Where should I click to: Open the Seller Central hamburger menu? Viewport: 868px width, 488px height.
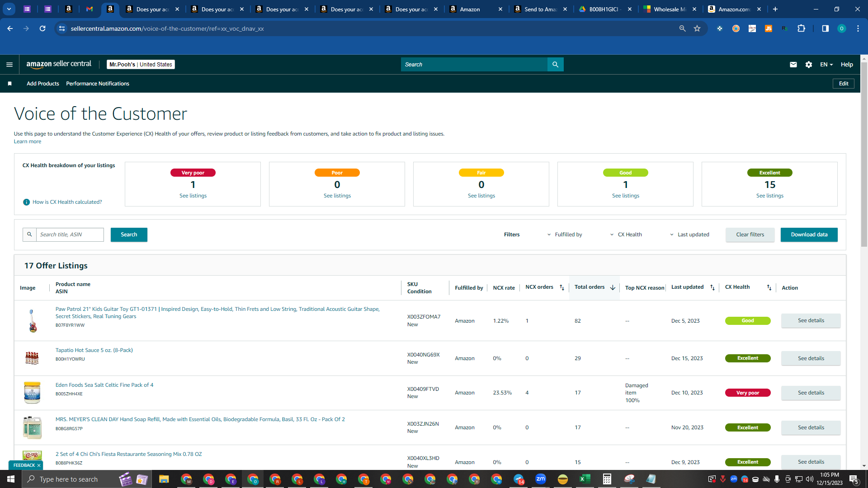tap(9, 65)
